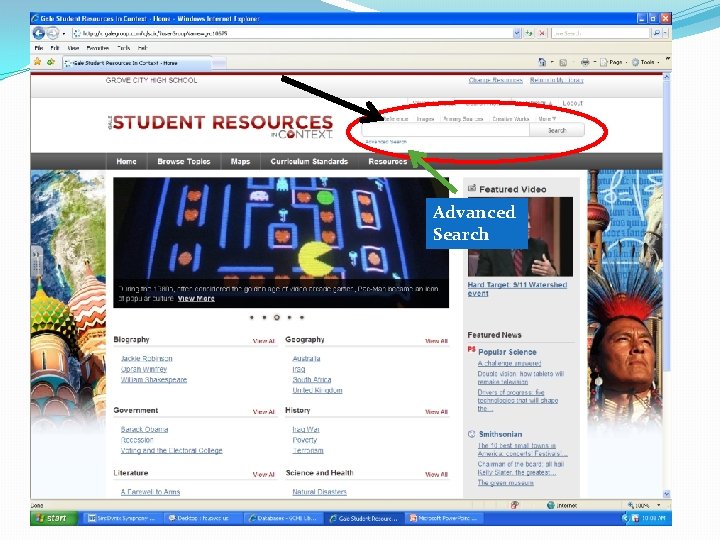The width and height of the screenshot is (720, 540).
Task: Select the last carousel slide dot
Action: (302, 317)
